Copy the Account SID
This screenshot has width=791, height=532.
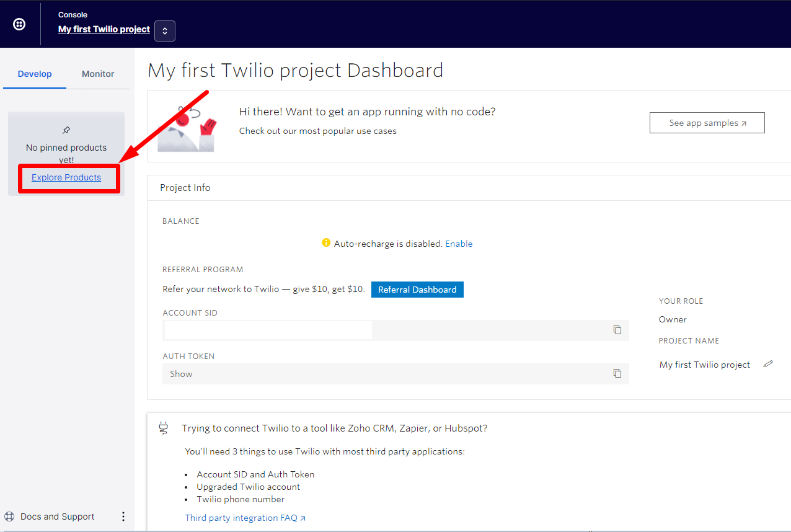click(617, 330)
